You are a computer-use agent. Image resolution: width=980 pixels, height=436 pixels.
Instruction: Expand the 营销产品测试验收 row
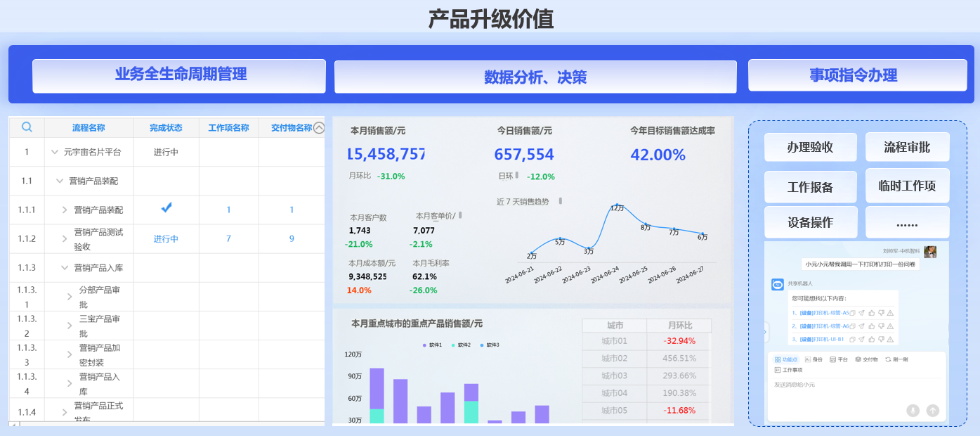pos(65,239)
